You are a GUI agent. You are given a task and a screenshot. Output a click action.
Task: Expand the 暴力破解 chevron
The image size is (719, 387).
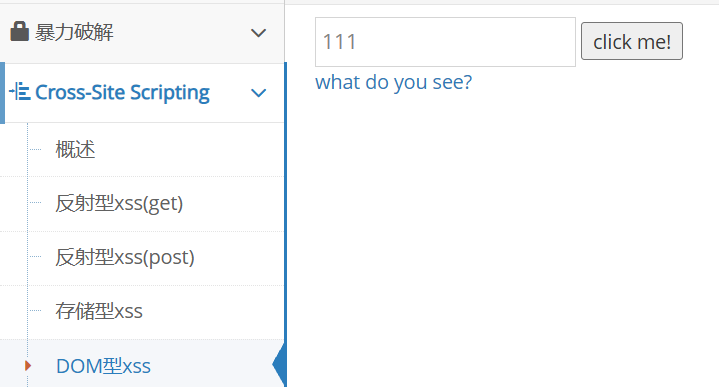[x=259, y=33]
